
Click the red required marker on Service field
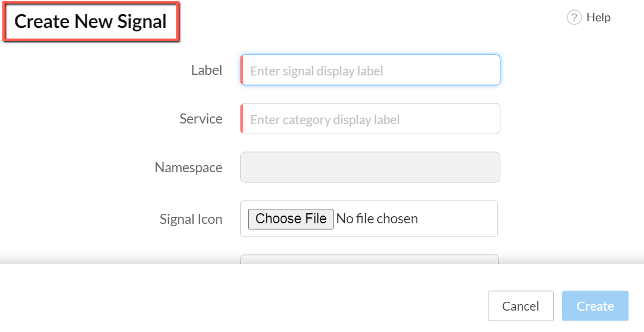(242, 119)
